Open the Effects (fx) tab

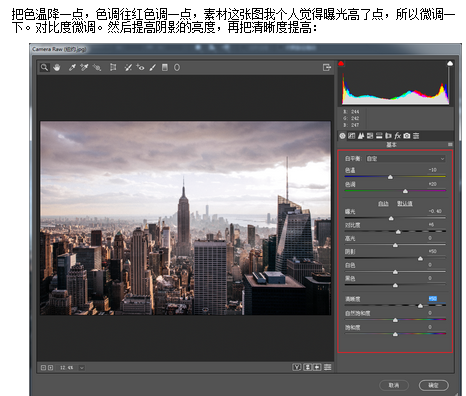(x=397, y=136)
